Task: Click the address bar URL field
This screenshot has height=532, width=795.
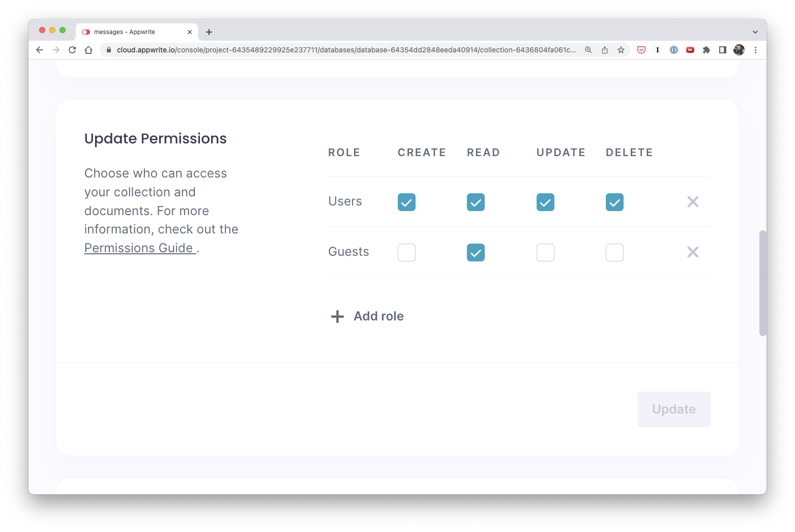Action: tap(346, 50)
